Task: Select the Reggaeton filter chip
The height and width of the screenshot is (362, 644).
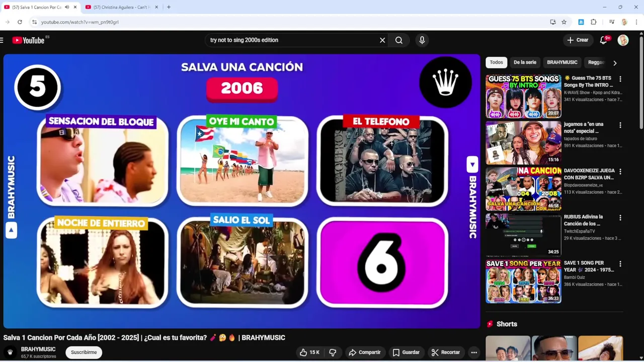Action: coord(596,62)
